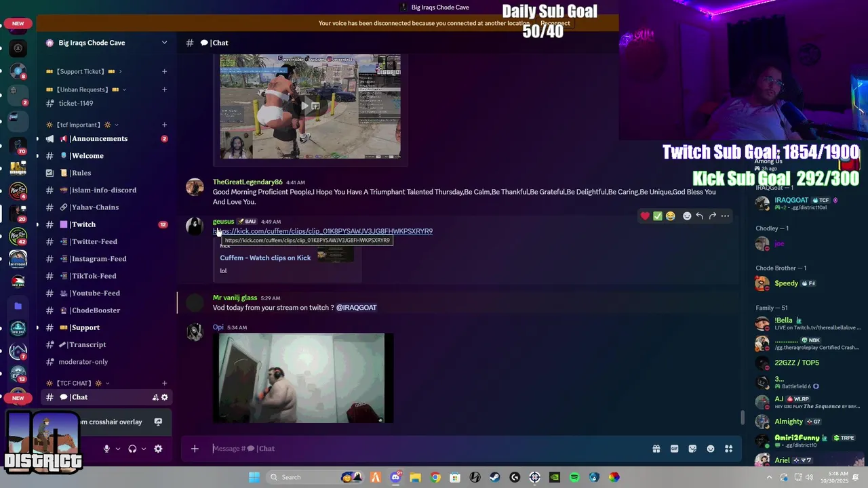This screenshot has height=488, width=868.
Task: Open the Announcements channel
Action: [106, 138]
